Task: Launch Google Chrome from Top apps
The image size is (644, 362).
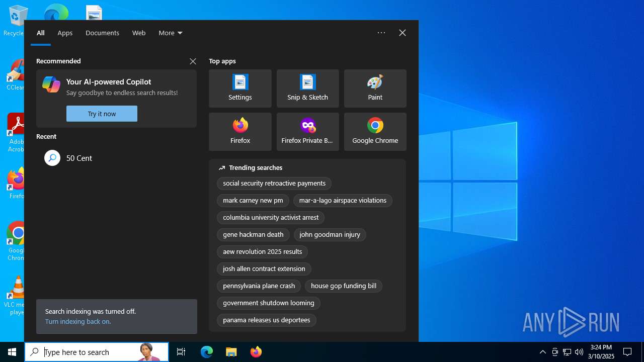Action: click(x=375, y=132)
